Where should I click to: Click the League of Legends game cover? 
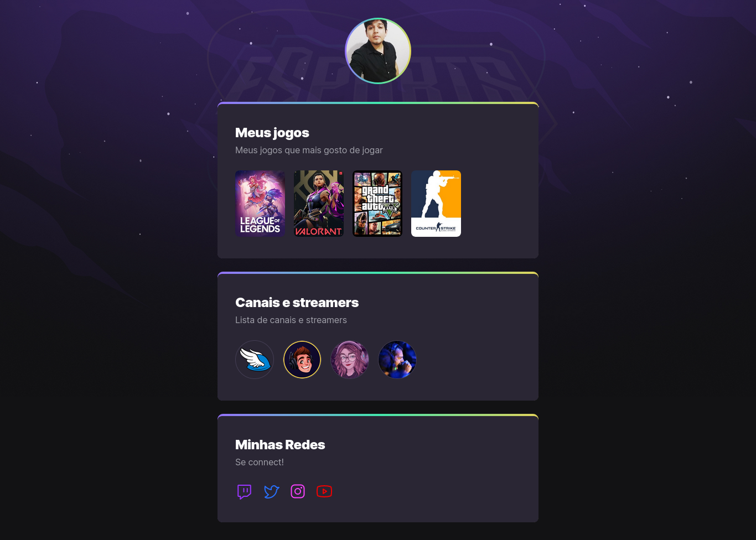(260, 204)
